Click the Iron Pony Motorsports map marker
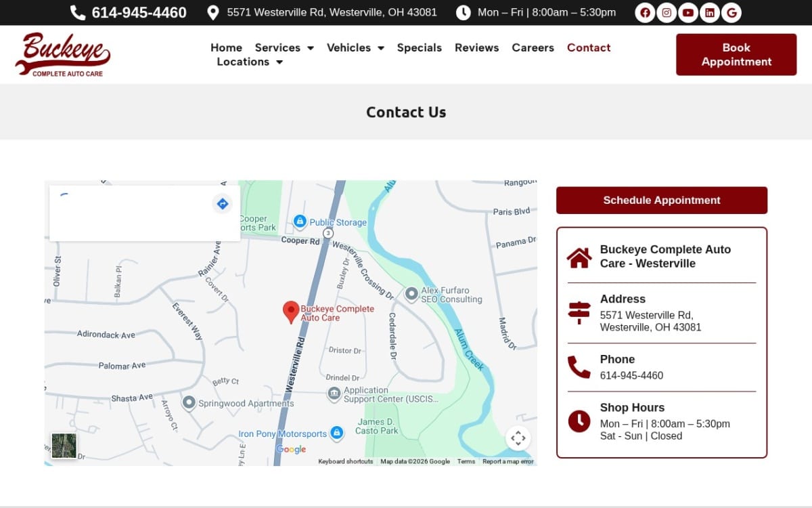 [337, 433]
